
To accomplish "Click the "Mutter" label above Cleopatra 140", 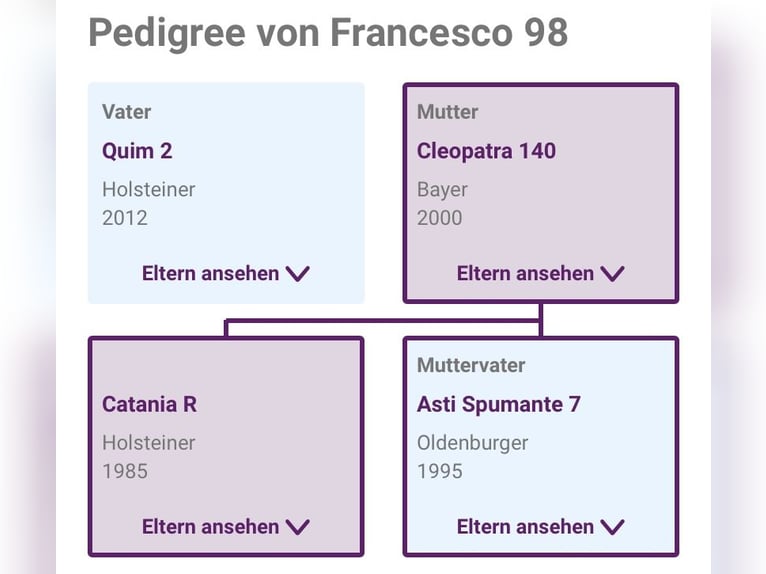I will tap(447, 112).
